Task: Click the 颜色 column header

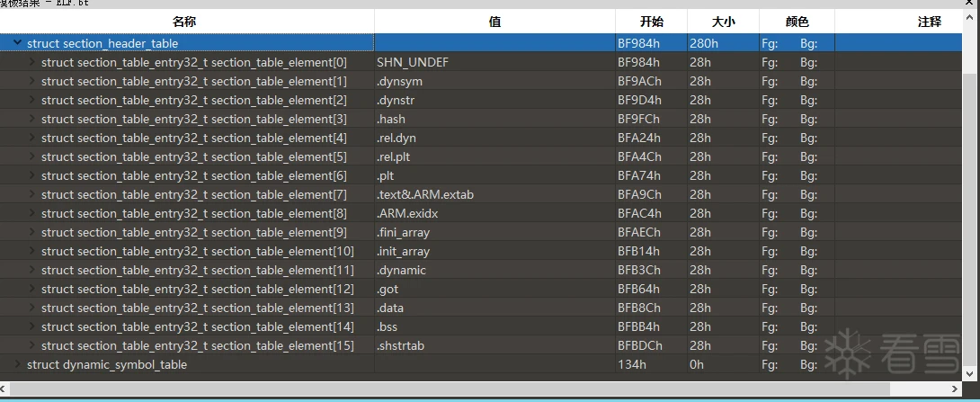Action: point(797,22)
